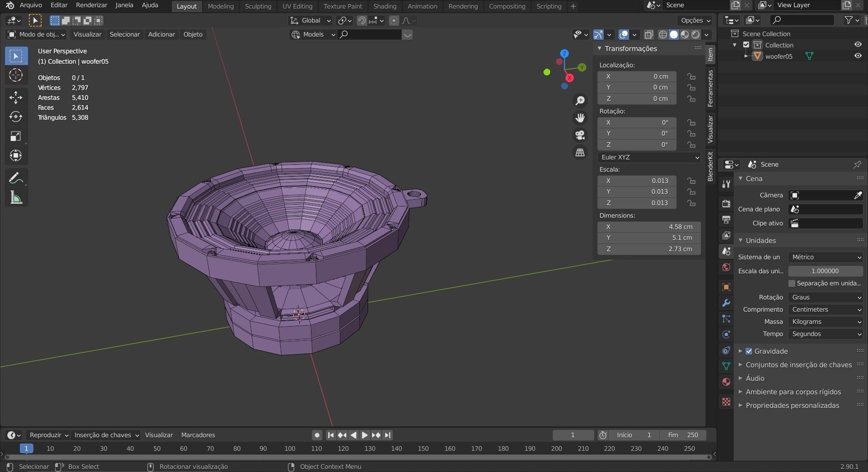
Task: Select the Measure ruler tool
Action: tap(16, 197)
